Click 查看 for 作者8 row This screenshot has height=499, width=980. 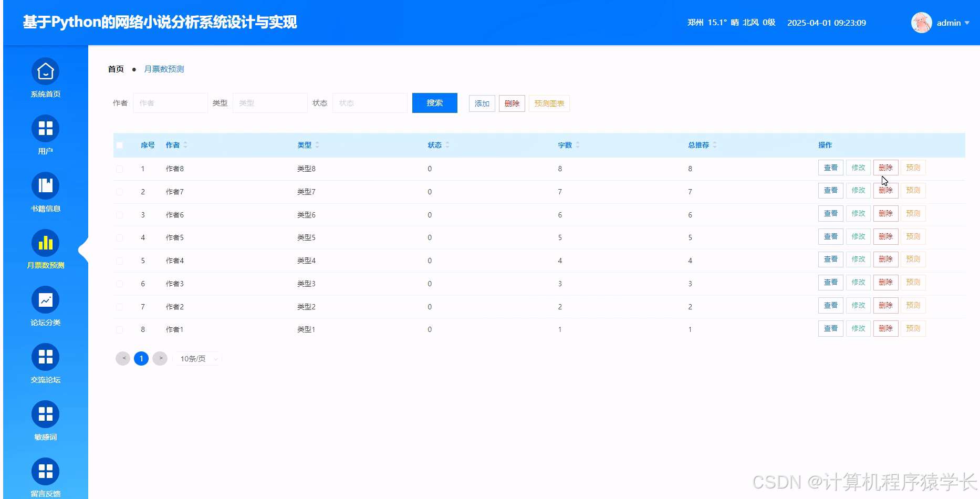click(x=831, y=168)
